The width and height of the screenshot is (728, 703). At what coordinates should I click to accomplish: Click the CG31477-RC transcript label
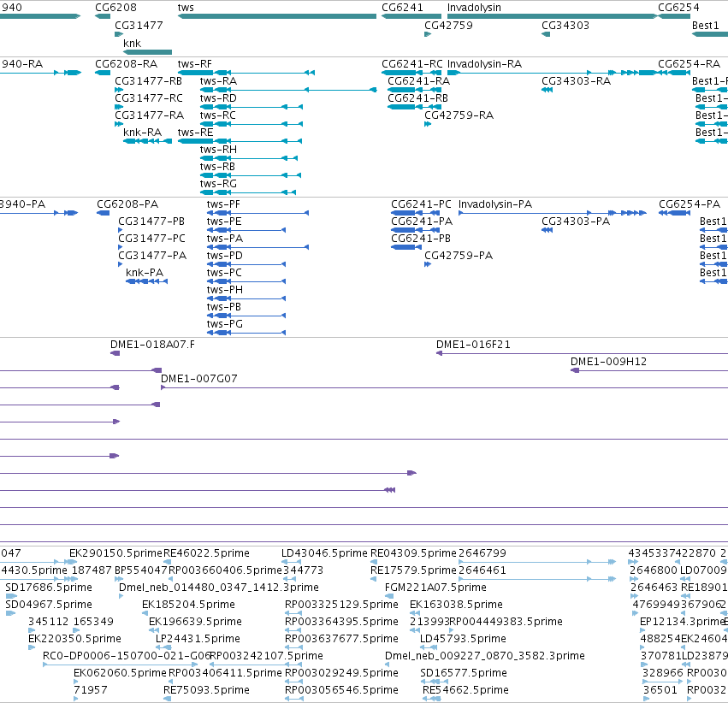click(x=149, y=98)
